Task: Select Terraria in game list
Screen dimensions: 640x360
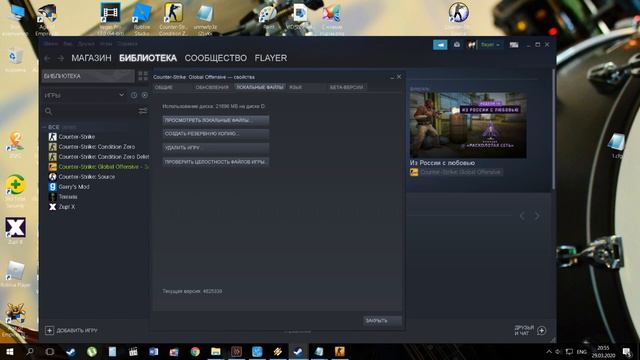Action: (68, 197)
